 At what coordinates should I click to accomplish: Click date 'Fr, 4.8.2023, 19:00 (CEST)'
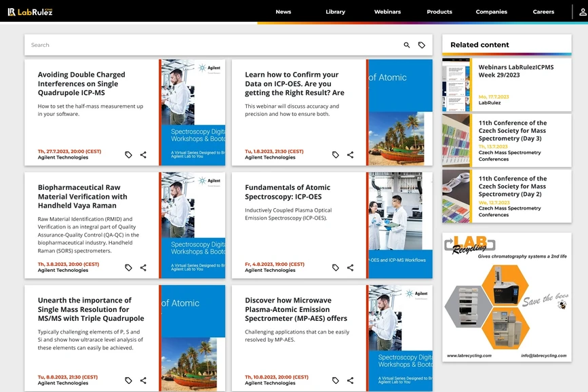tap(275, 264)
